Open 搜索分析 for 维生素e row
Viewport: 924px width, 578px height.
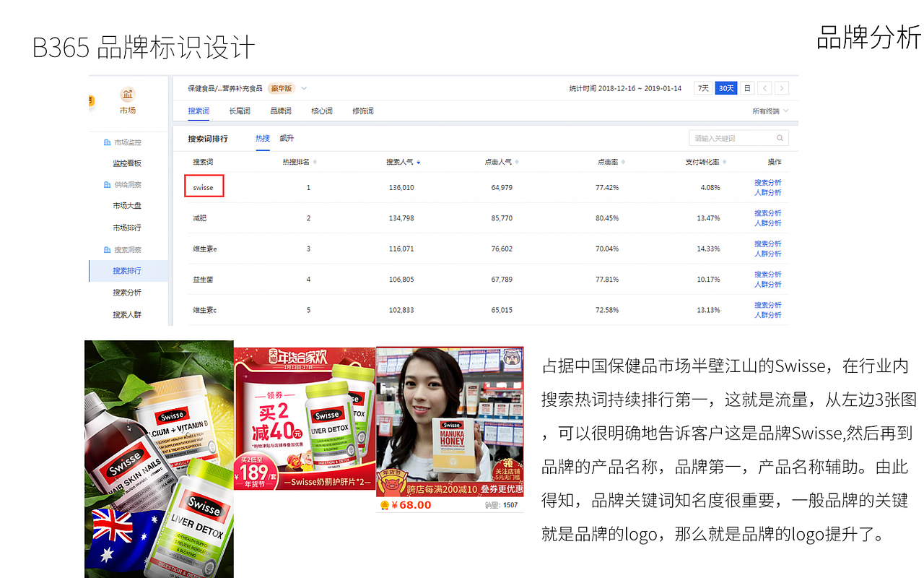click(x=768, y=243)
